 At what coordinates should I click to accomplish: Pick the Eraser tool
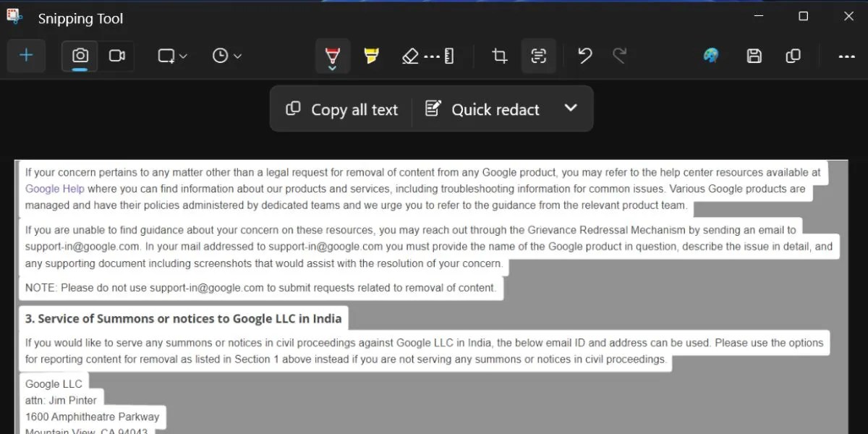coord(411,56)
